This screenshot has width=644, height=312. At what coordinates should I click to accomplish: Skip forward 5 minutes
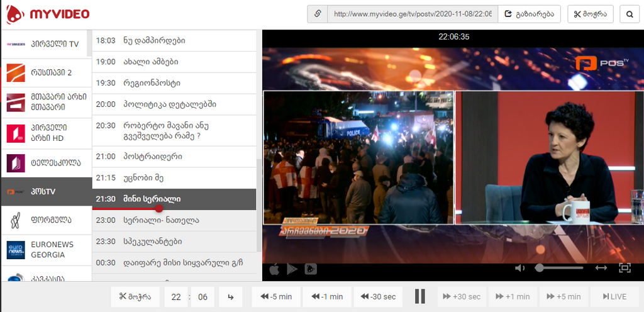click(x=564, y=297)
